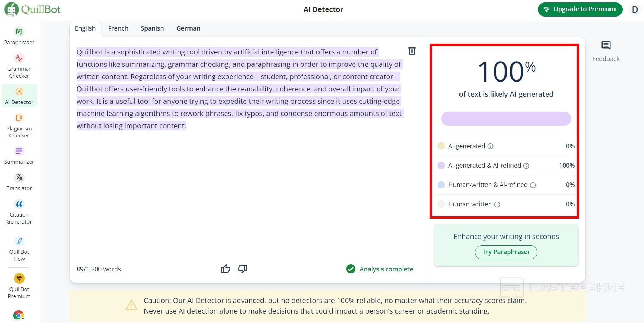Click the purple AI-refined color swatch
The height and width of the screenshot is (323, 644).
pyautogui.click(x=441, y=166)
